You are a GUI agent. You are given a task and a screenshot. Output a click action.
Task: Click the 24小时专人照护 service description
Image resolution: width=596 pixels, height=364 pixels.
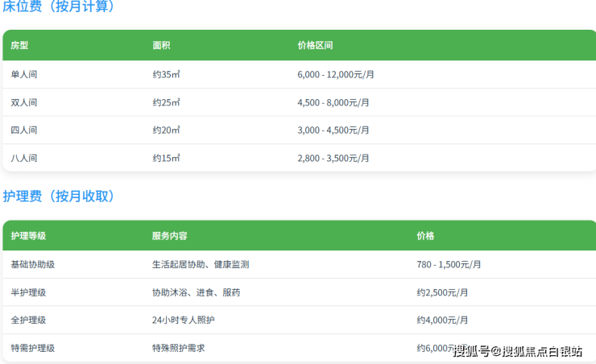[x=184, y=321]
